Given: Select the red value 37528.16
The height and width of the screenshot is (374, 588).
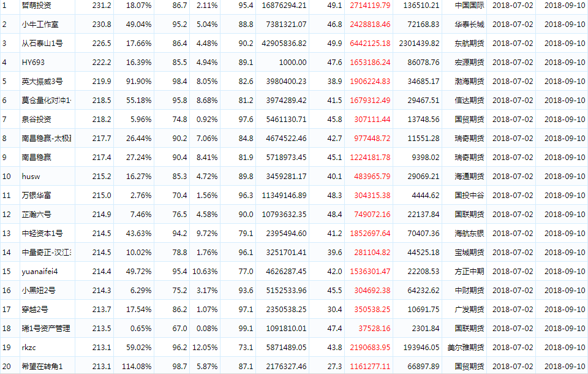Looking at the screenshot, I should point(375,329).
